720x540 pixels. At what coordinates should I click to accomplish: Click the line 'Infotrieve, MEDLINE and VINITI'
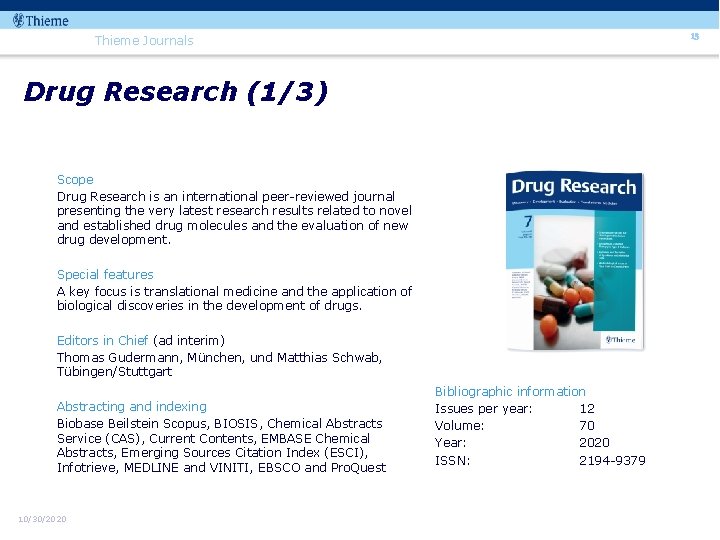pyautogui.click(x=221, y=467)
